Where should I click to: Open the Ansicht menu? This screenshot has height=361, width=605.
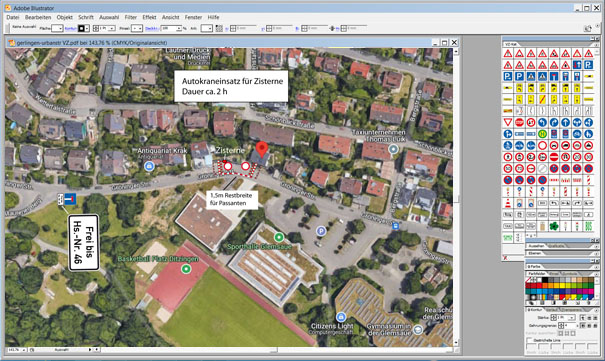(x=171, y=17)
